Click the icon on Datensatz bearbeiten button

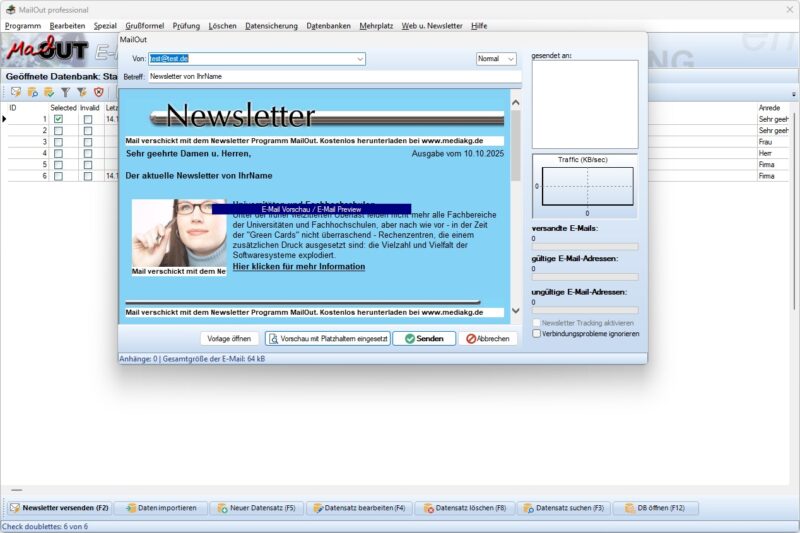coord(318,508)
